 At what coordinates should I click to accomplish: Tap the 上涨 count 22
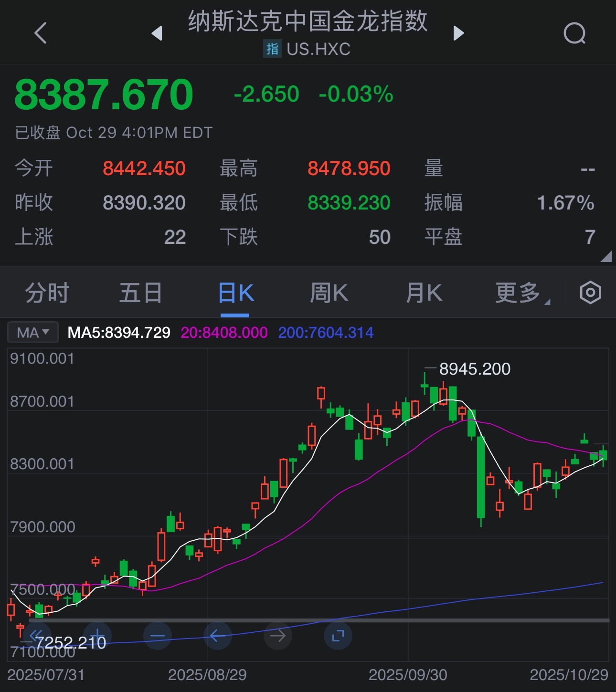click(x=175, y=237)
